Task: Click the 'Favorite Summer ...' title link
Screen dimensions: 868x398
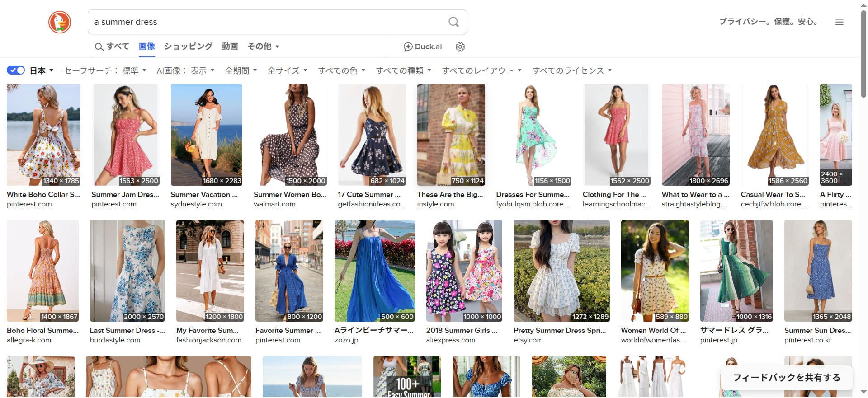Action: pos(288,330)
